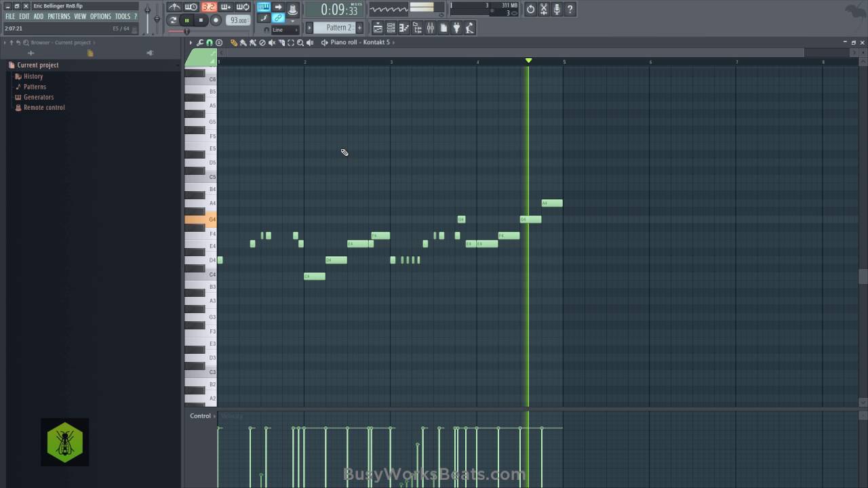Select the Draw pencil tool in piano roll

tap(234, 42)
